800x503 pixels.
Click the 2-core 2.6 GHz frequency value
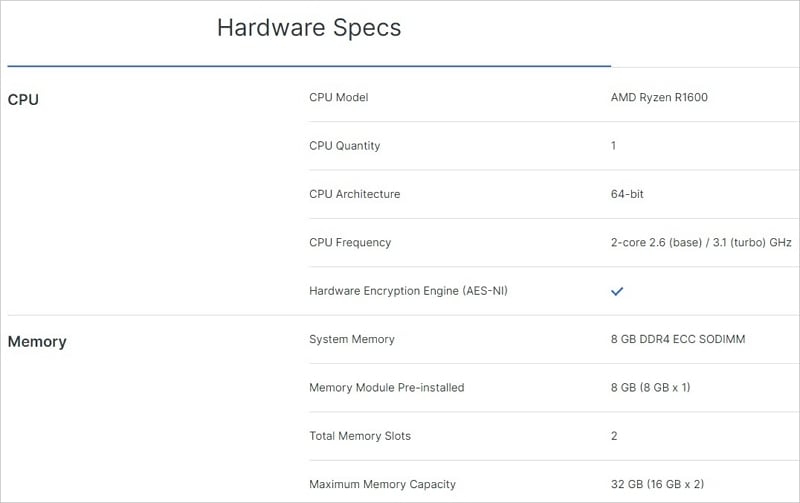[x=701, y=243]
